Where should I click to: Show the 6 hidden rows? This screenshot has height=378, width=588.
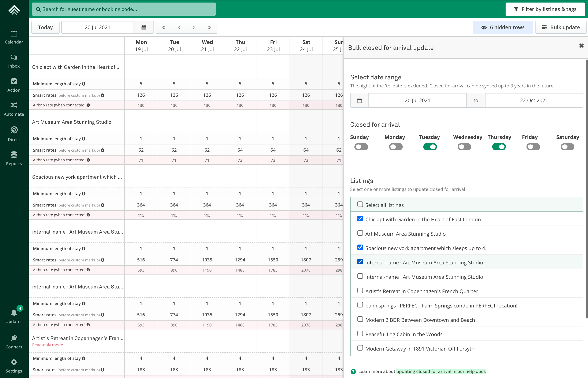pos(503,27)
